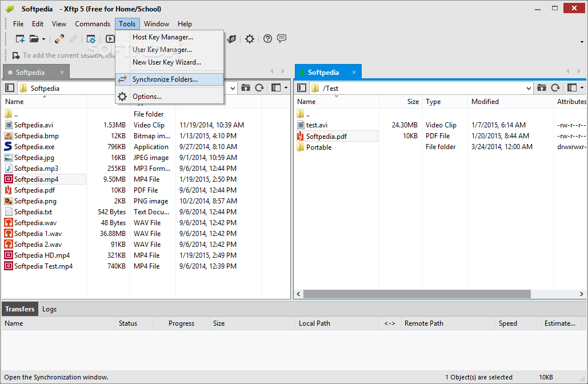
Task: Open Help question mark icon
Action: pyautogui.click(x=267, y=39)
